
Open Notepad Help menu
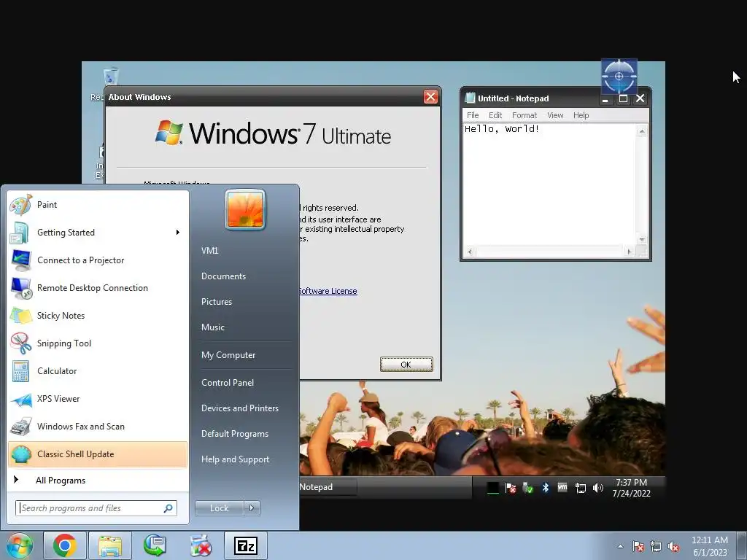click(x=581, y=115)
